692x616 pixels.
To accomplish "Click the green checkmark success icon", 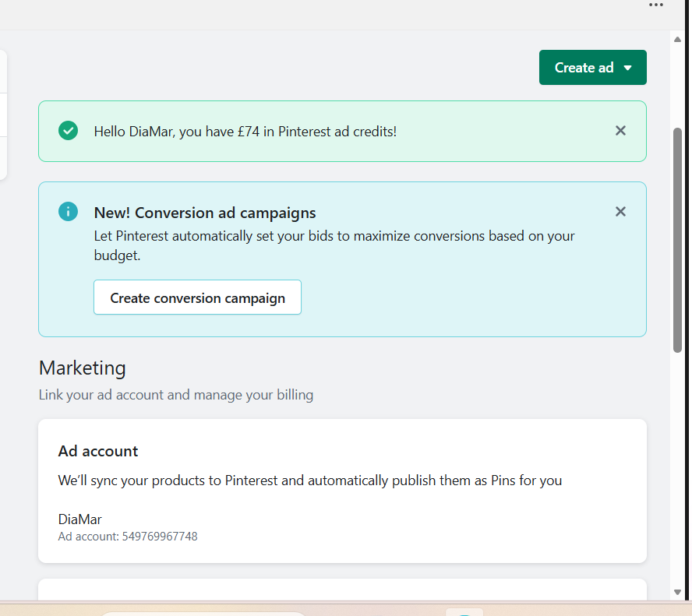I will [69, 131].
